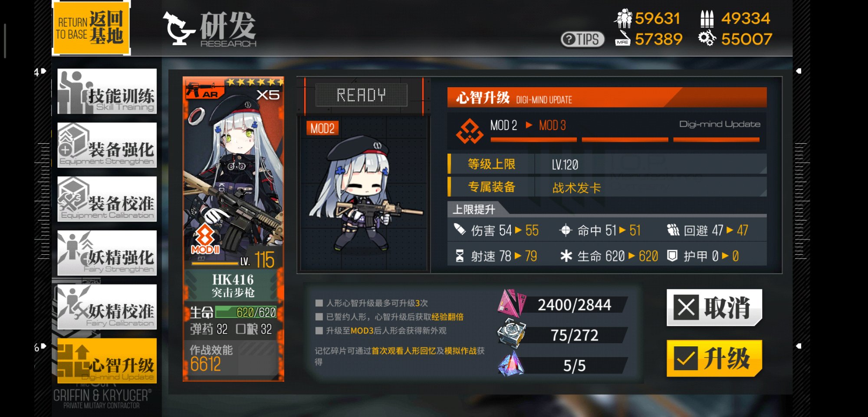Go to Fairy Strengthen section

tap(107, 253)
